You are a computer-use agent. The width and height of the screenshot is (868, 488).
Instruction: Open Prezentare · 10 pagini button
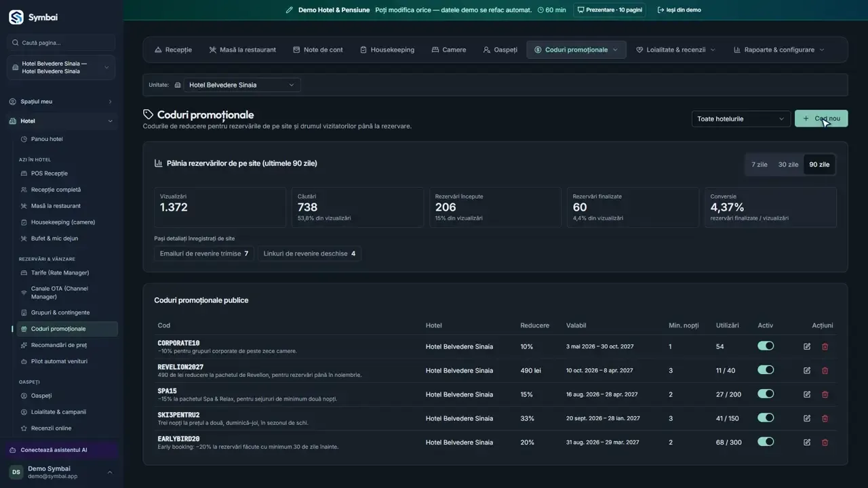(x=610, y=10)
